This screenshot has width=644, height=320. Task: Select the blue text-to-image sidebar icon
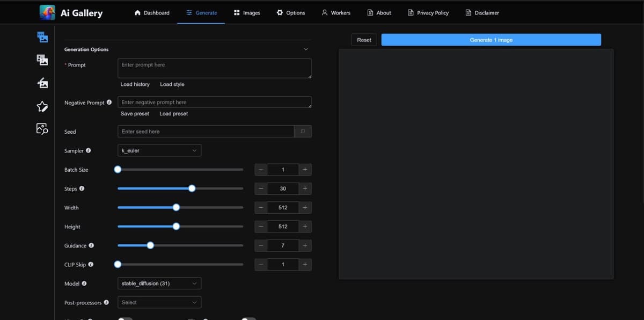42,37
